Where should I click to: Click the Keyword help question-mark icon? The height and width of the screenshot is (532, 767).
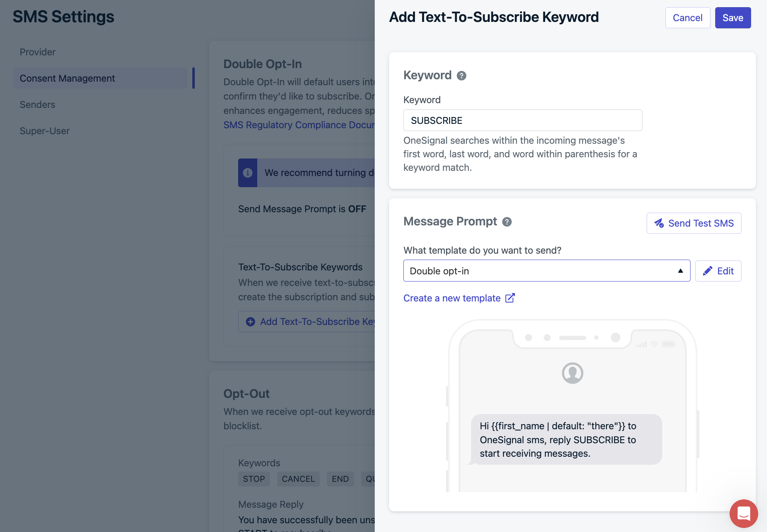(461, 76)
